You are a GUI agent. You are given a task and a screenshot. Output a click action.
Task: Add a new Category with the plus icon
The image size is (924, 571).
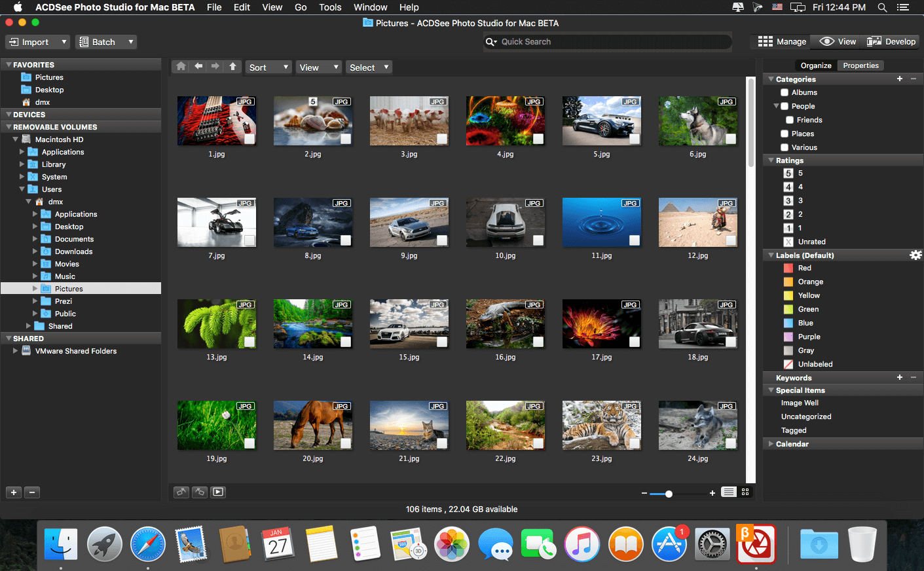point(900,79)
